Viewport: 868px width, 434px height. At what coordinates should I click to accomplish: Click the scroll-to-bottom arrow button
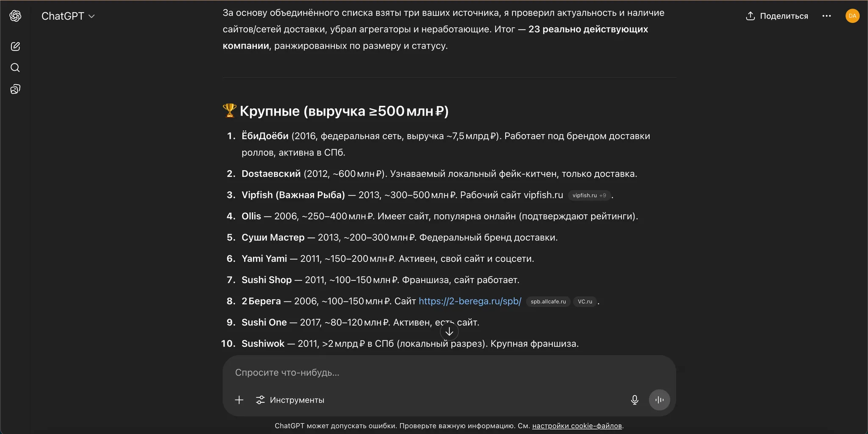449,332
